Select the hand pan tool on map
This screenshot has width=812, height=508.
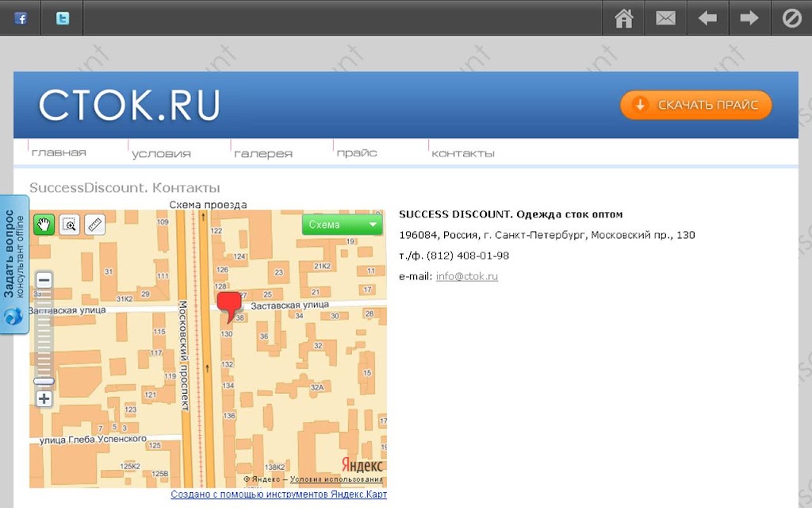point(44,225)
